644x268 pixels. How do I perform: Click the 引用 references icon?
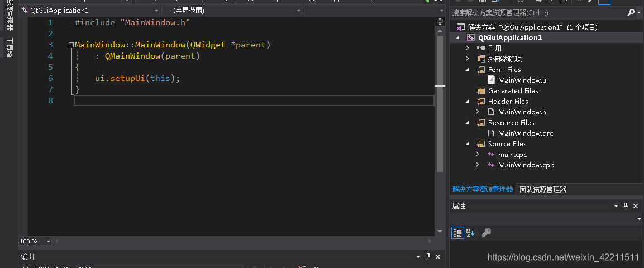(x=481, y=49)
